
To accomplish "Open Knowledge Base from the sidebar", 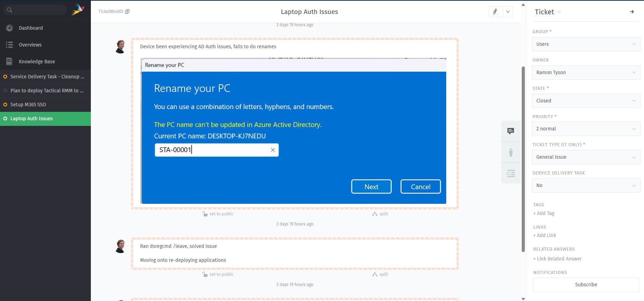I will pos(37,62).
